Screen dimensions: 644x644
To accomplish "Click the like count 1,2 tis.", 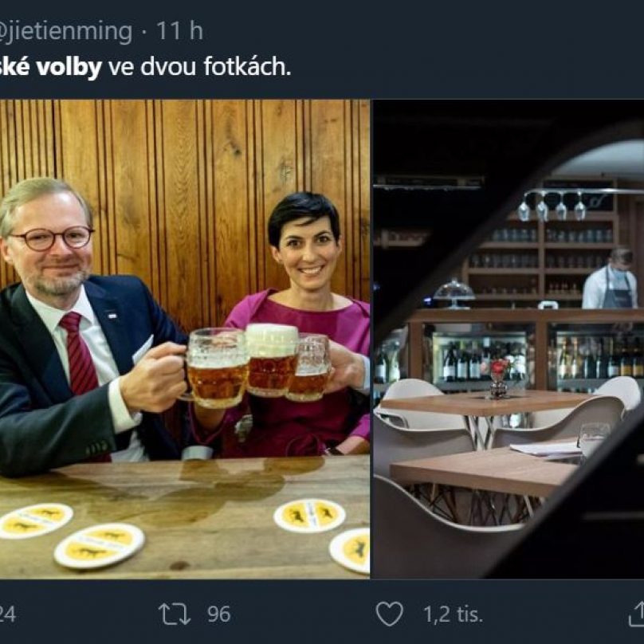I will tap(453, 615).
